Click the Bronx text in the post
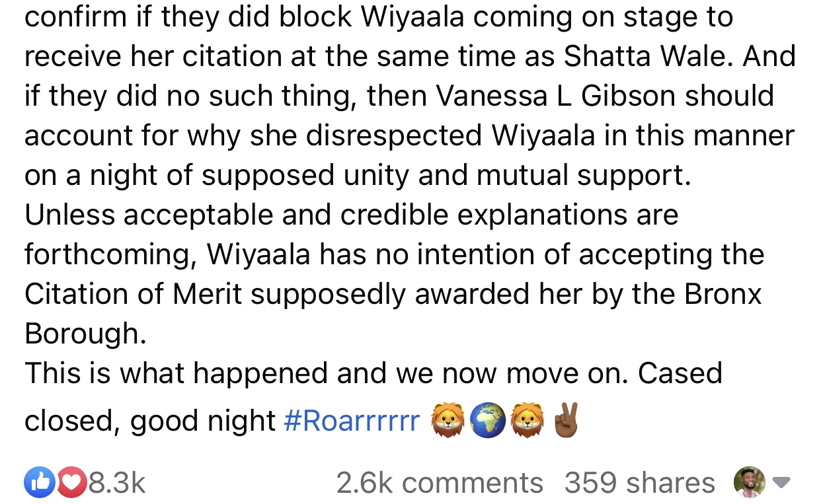Screen dimensions: 821x504 pos(723,294)
